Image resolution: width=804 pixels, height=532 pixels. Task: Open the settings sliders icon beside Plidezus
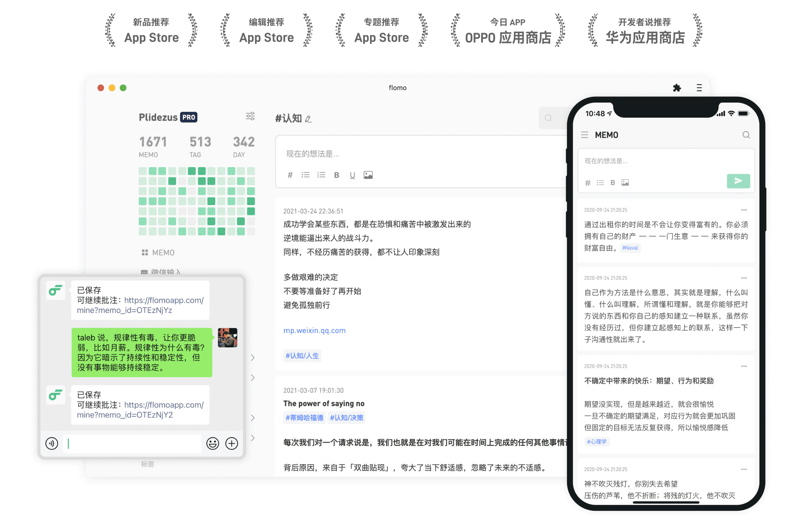250,116
